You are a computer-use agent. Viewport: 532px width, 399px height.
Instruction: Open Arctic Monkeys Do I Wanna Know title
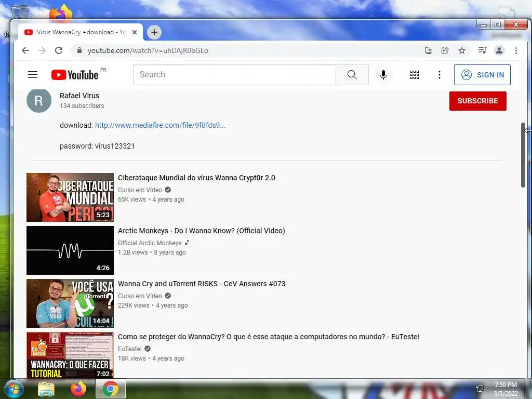tap(202, 231)
